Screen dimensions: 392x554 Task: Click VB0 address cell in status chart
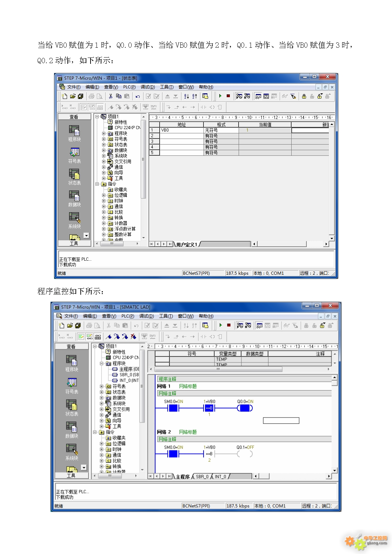click(181, 130)
